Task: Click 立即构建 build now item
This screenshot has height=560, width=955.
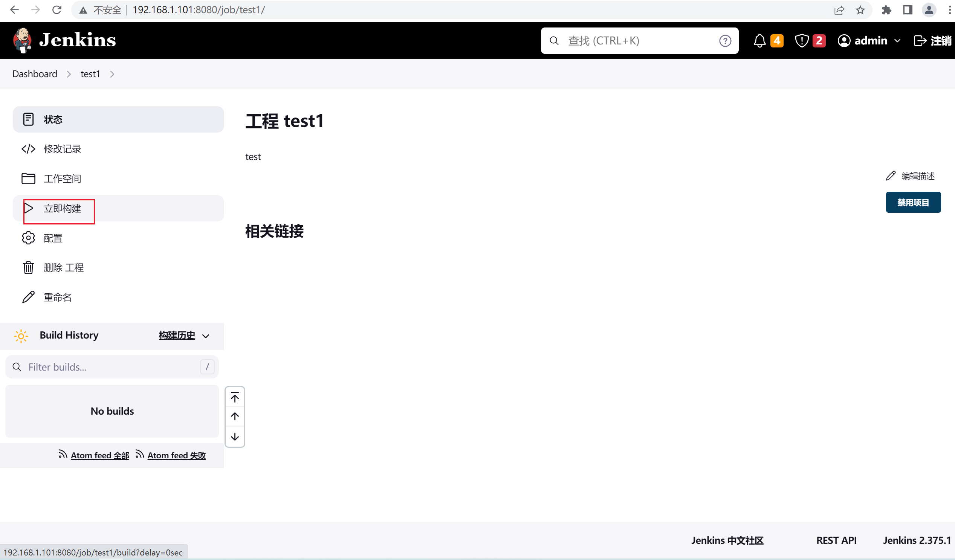Action: (118, 208)
